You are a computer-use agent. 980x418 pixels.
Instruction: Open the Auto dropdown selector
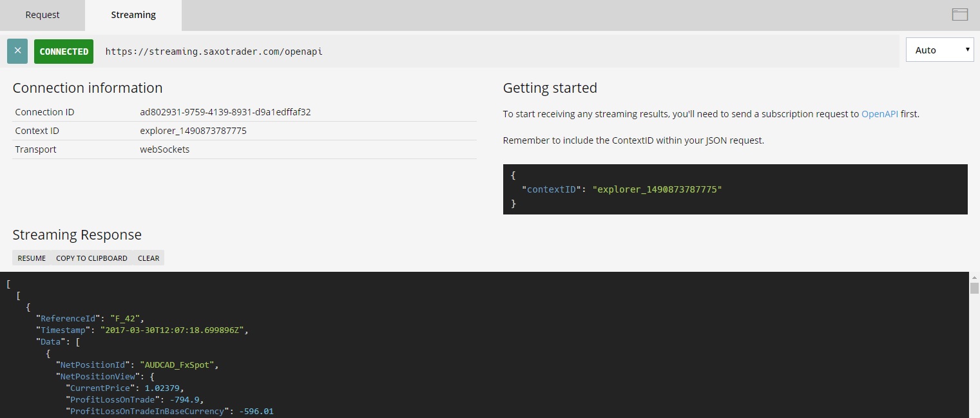tap(939, 50)
